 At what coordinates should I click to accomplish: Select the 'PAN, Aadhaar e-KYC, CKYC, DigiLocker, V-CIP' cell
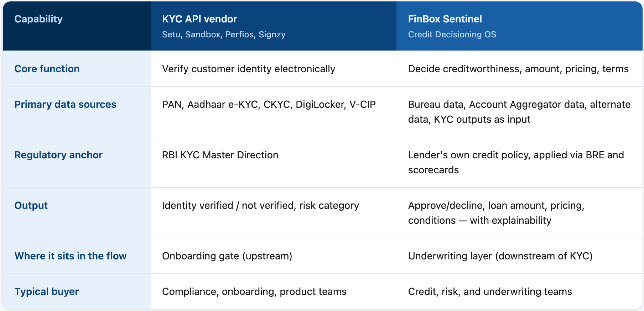coord(269,104)
